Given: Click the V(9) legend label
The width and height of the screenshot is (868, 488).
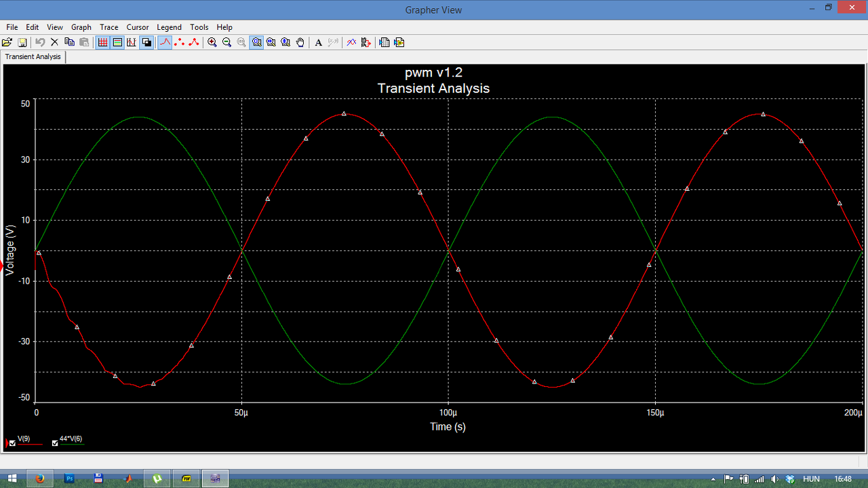Looking at the screenshot, I should (24, 439).
